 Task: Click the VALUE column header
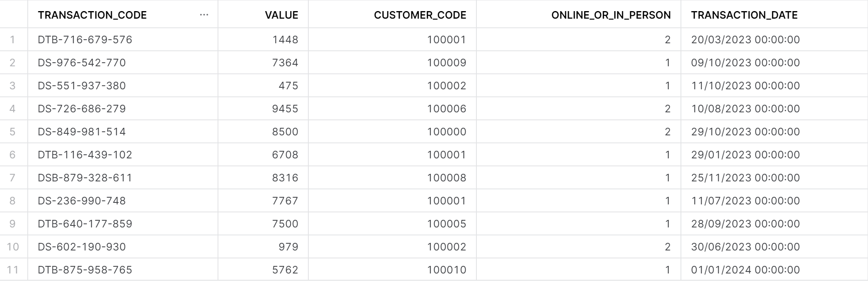[x=281, y=15]
